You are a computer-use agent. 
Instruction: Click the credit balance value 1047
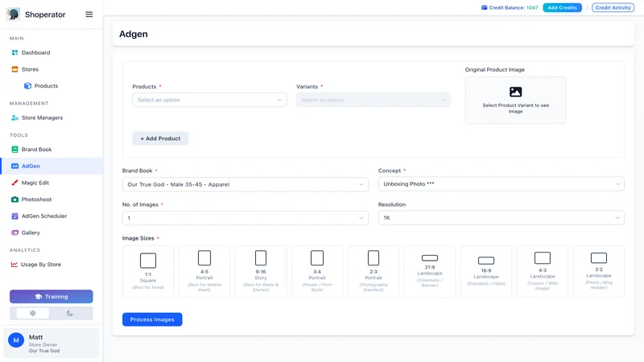[x=532, y=7]
